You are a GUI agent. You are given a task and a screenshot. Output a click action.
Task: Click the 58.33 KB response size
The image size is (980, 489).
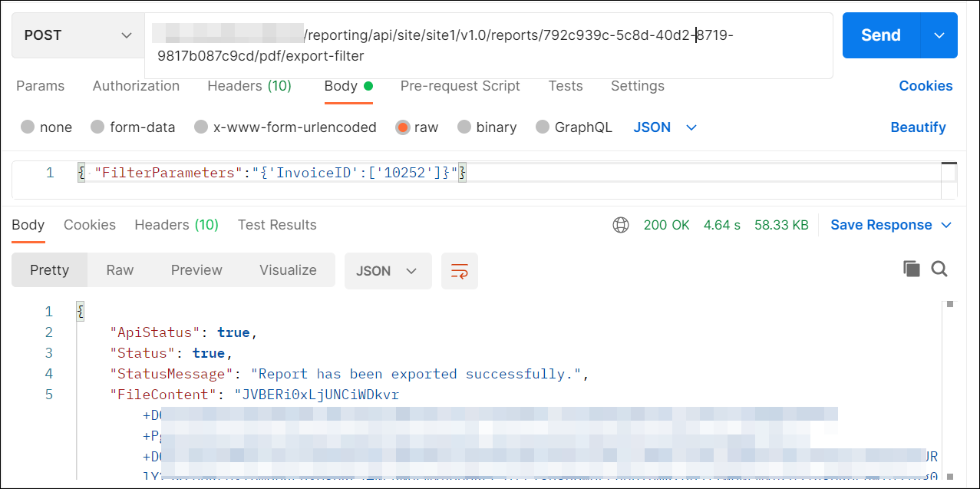781,225
